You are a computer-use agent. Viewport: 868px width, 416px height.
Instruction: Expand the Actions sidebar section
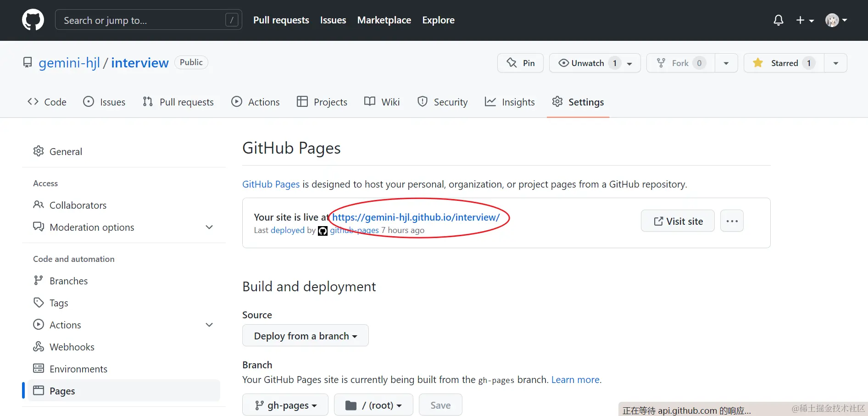click(209, 325)
